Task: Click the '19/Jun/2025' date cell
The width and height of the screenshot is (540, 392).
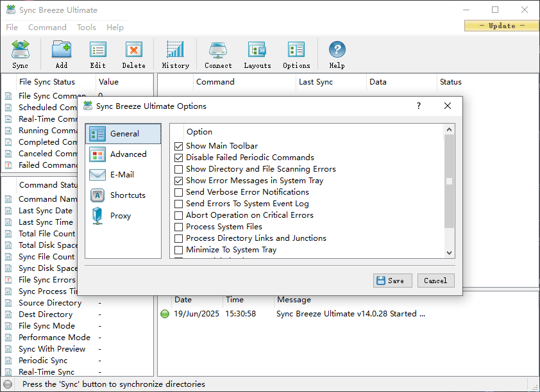Action: (196, 314)
